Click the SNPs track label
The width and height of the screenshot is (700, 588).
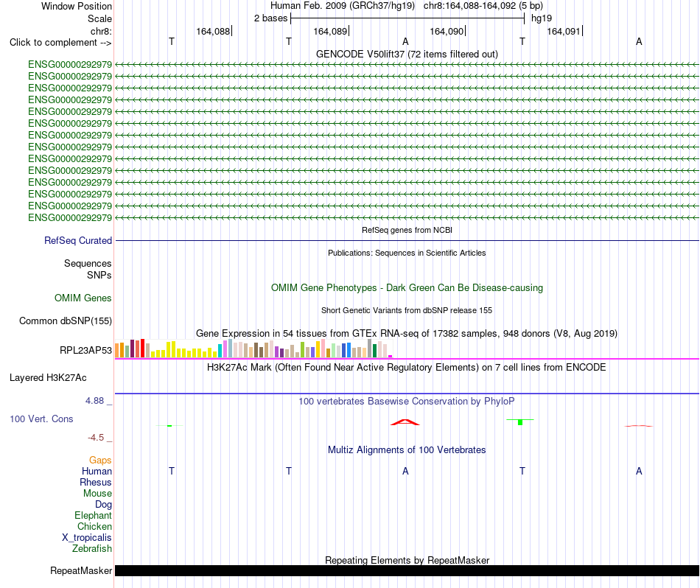pos(99,275)
